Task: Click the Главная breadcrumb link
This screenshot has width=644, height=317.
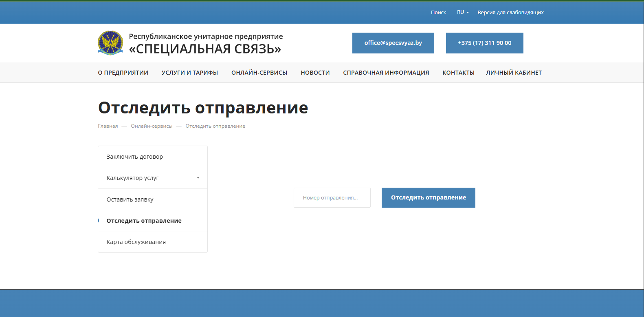Action: tap(108, 126)
